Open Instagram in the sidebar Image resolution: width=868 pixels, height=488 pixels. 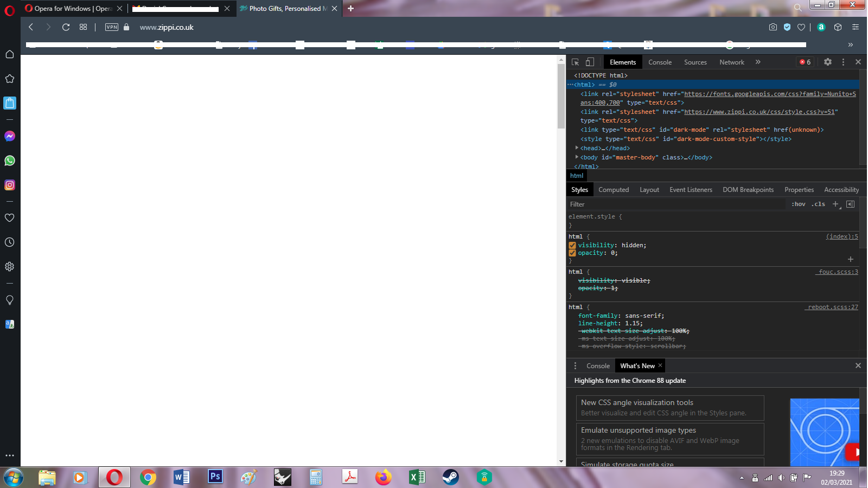click(10, 185)
